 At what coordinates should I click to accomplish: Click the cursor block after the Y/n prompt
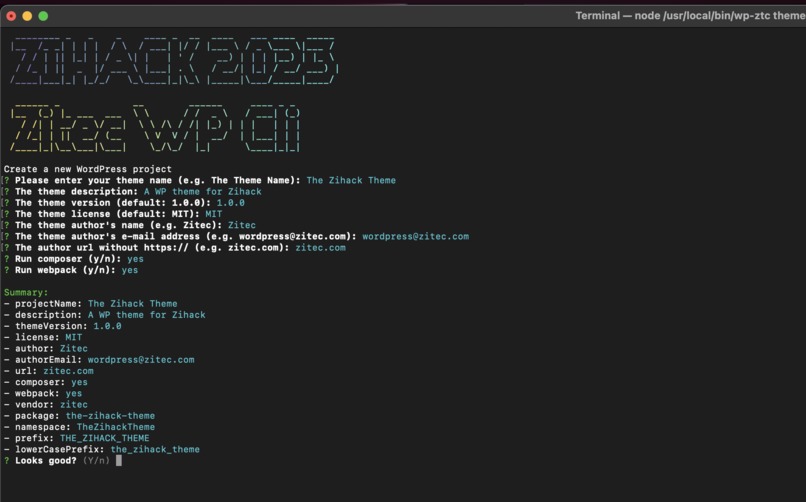click(119, 460)
